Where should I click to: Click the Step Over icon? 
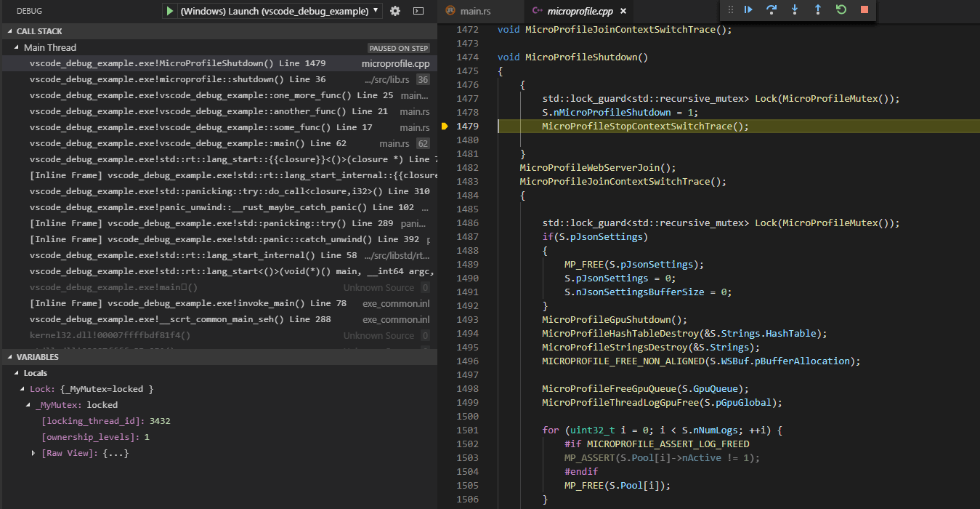pos(771,9)
